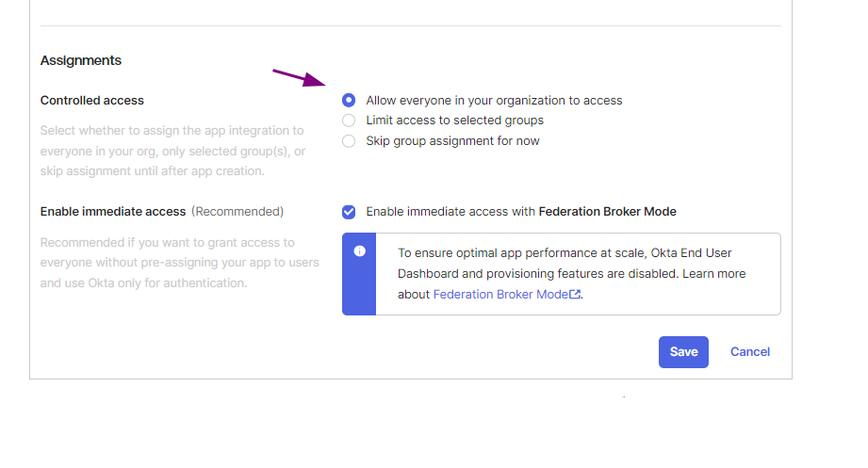Click the "Skip group assignment for now" label text

tap(452, 141)
